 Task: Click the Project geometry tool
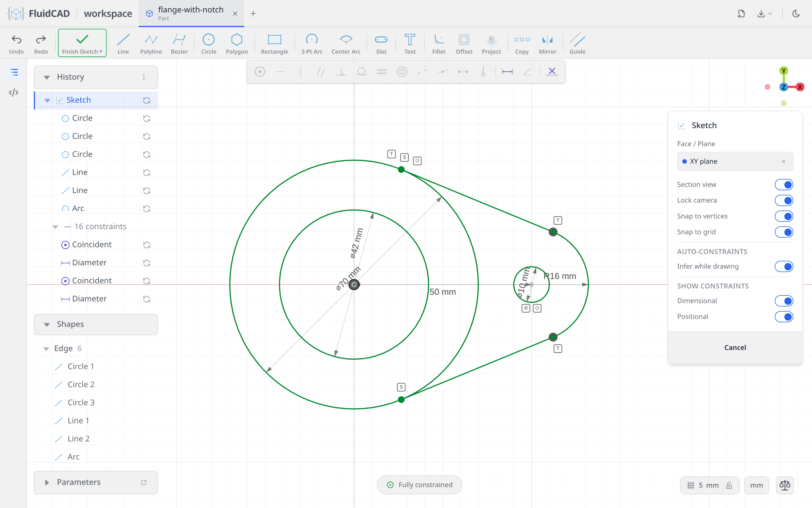click(491, 44)
